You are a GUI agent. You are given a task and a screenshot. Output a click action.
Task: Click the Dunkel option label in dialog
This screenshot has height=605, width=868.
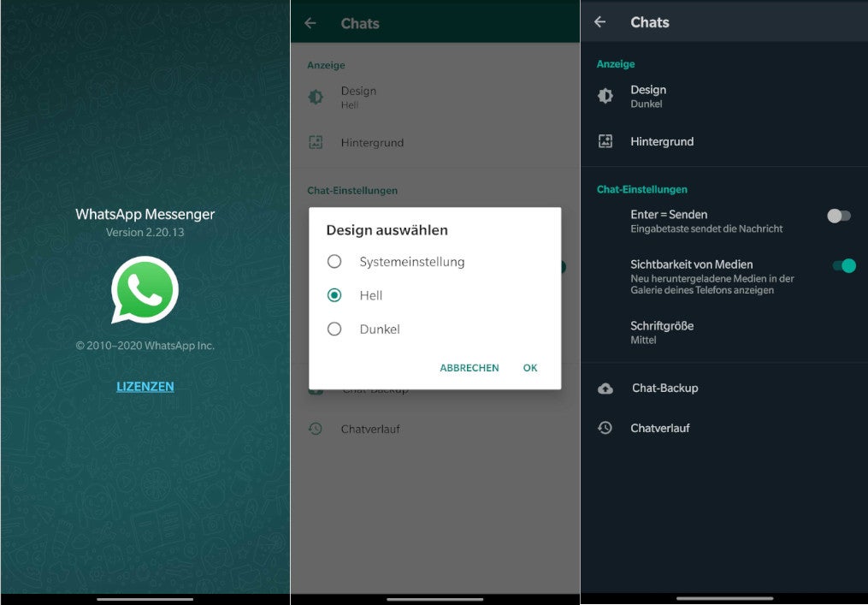click(x=380, y=329)
